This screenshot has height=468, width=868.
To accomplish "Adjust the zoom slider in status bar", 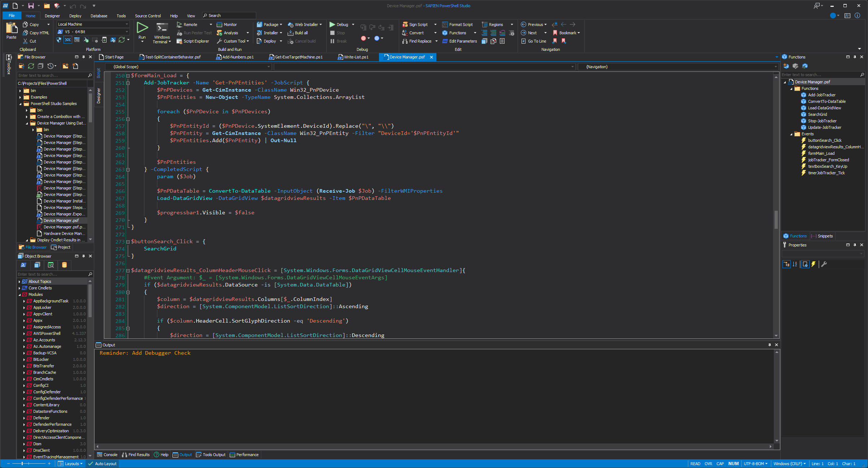I will click(22, 464).
